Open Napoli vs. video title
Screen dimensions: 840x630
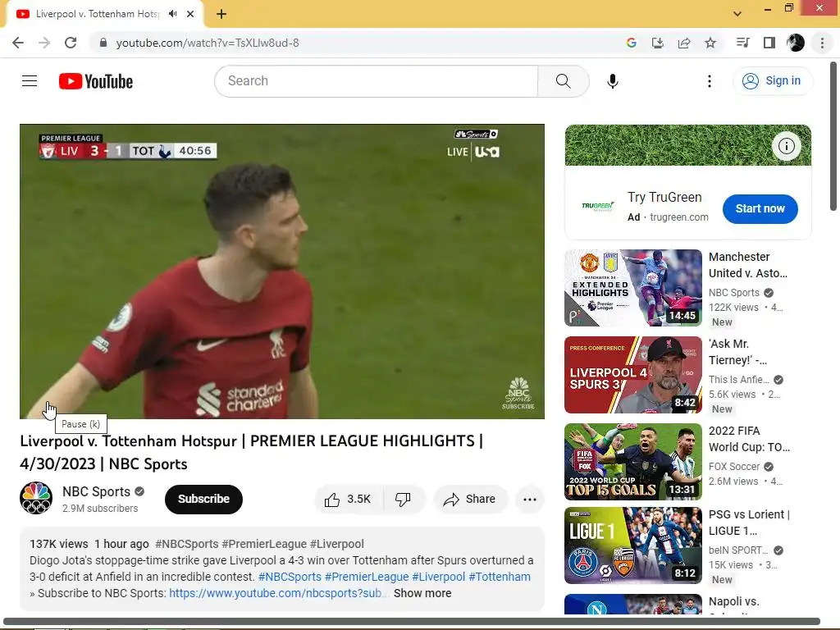[x=734, y=601]
